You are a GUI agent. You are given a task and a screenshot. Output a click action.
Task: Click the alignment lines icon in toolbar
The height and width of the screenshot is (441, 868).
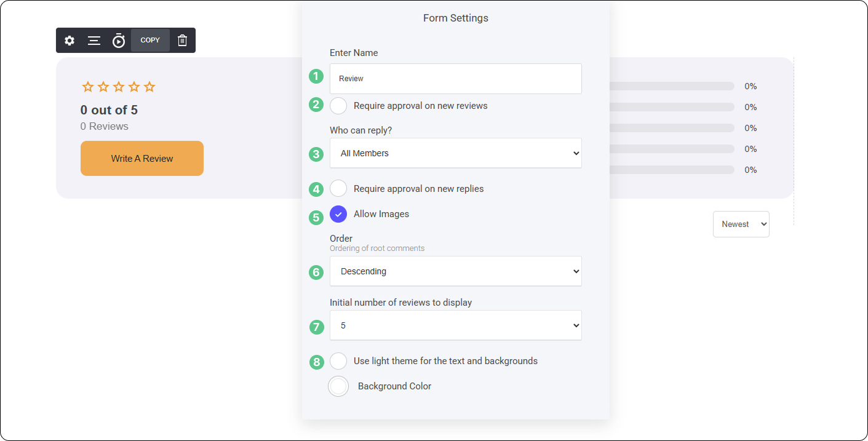(x=94, y=41)
